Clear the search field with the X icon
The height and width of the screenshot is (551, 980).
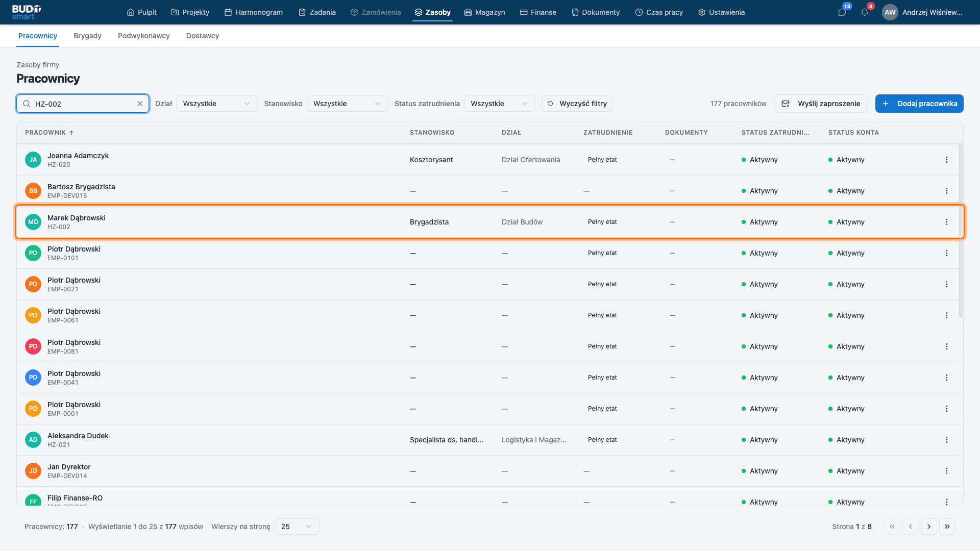[140, 104]
